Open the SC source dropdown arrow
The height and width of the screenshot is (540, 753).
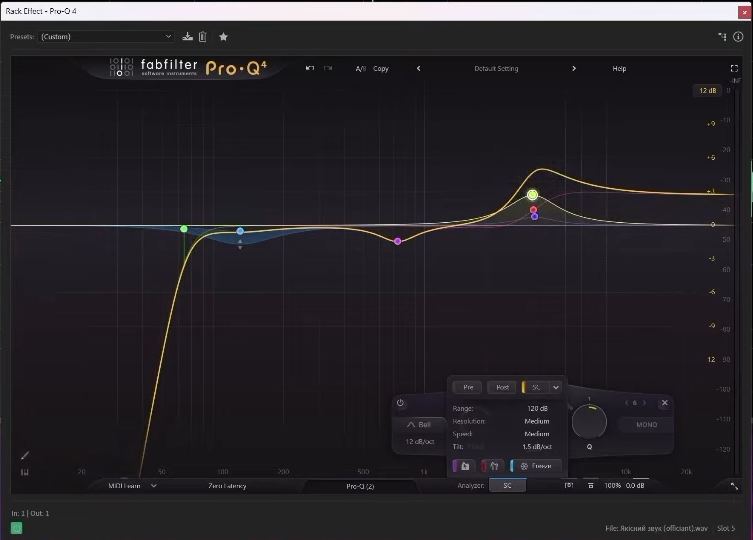556,387
